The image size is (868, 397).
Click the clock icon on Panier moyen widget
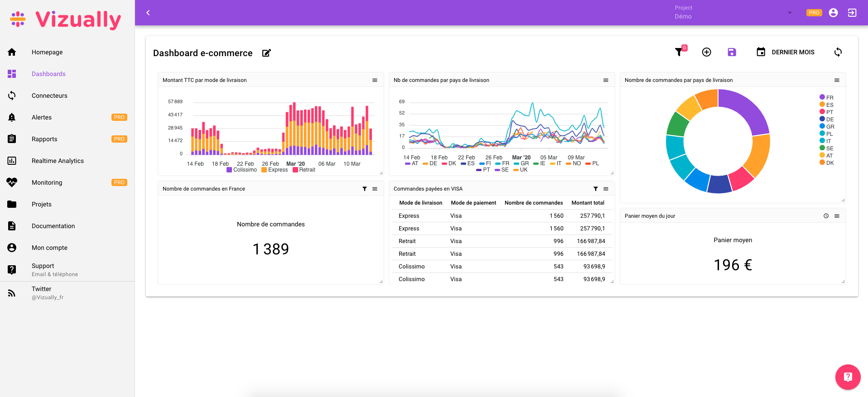(826, 216)
